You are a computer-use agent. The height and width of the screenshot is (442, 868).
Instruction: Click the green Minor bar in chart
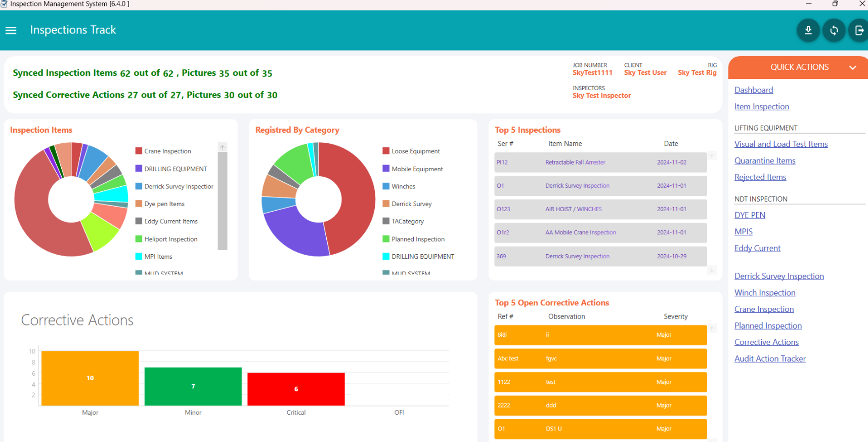(193, 386)
